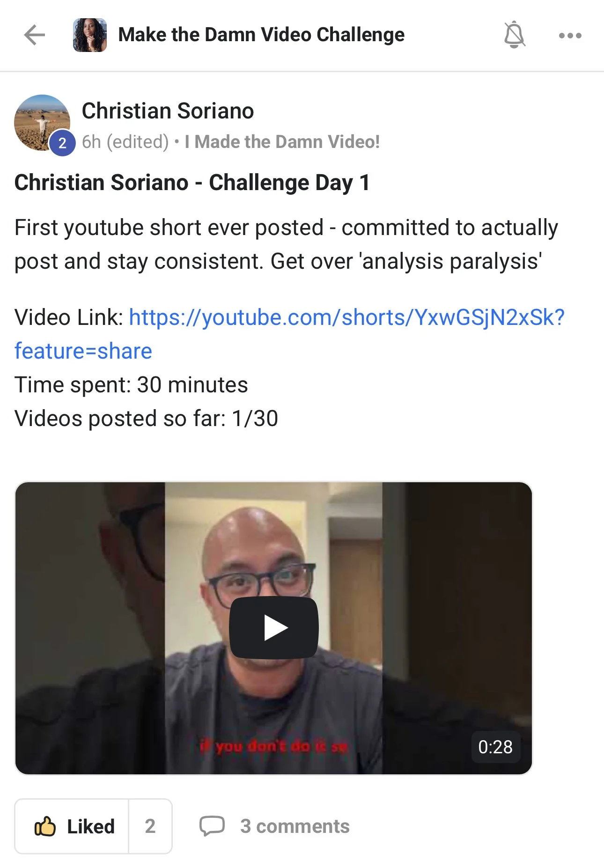Play the embedded YouTube video
604x868 pixels.
(x=273, y=627)
